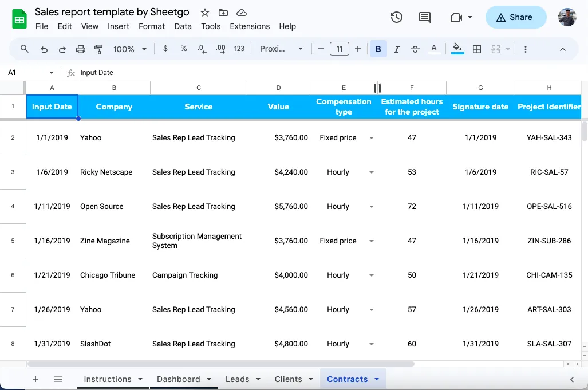Open version history clock icon
This screenshot has width=588, height=390.
[396, 17]
